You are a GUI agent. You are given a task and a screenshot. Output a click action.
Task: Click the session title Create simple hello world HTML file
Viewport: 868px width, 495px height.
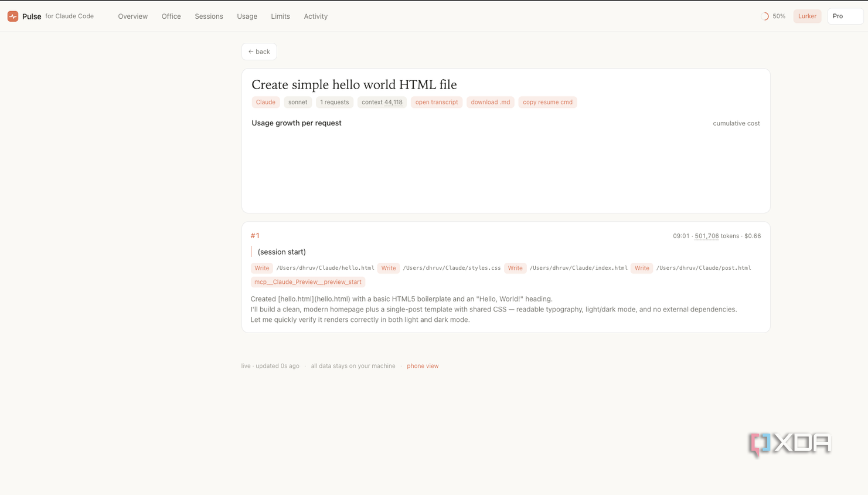pos(354,84)
